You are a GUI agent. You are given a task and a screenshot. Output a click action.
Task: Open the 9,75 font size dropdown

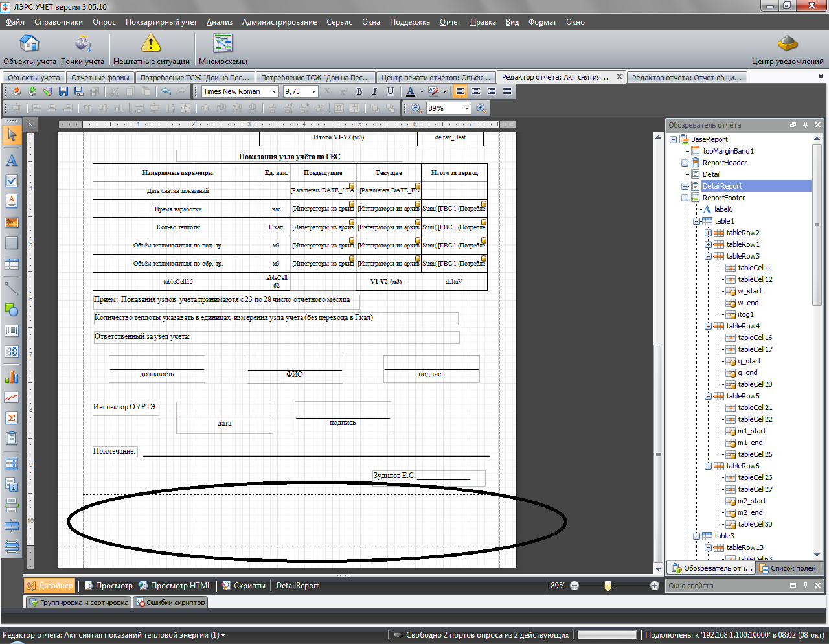[313, 91]
